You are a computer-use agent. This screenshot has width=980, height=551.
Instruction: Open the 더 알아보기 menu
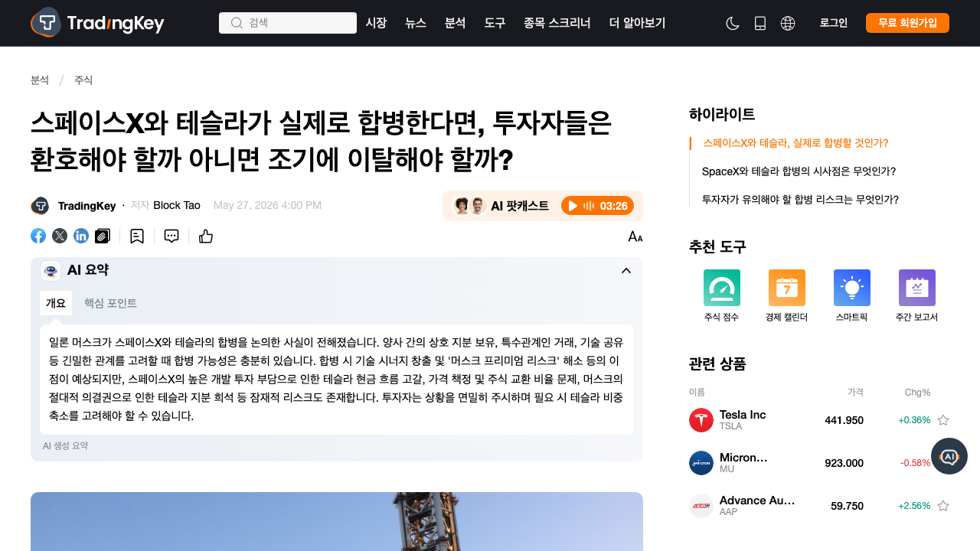pos(637,23)
